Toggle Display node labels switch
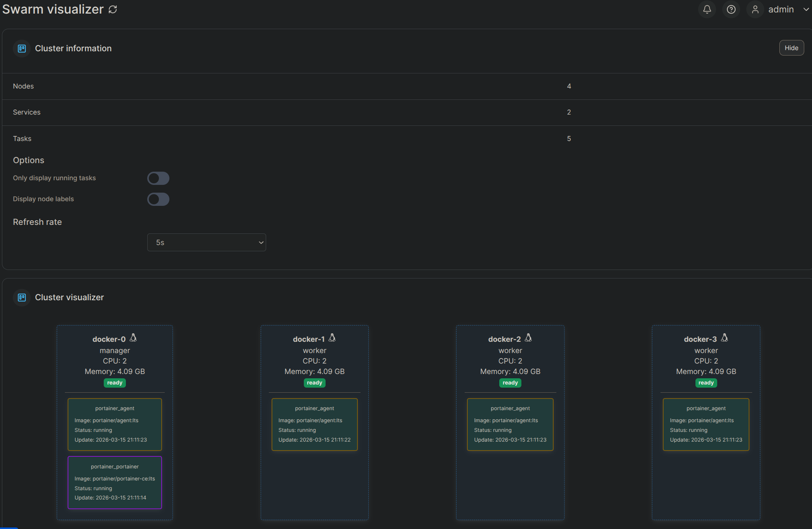The image size is (812, 529). click(158, 199)
